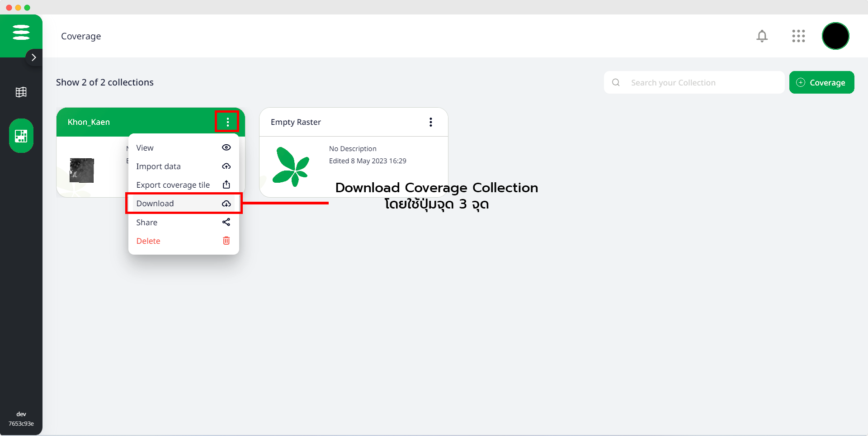The width and height of the screenshot is (868, 436).
Task: Click the search magnifier icon
Action: click(616, 82)
